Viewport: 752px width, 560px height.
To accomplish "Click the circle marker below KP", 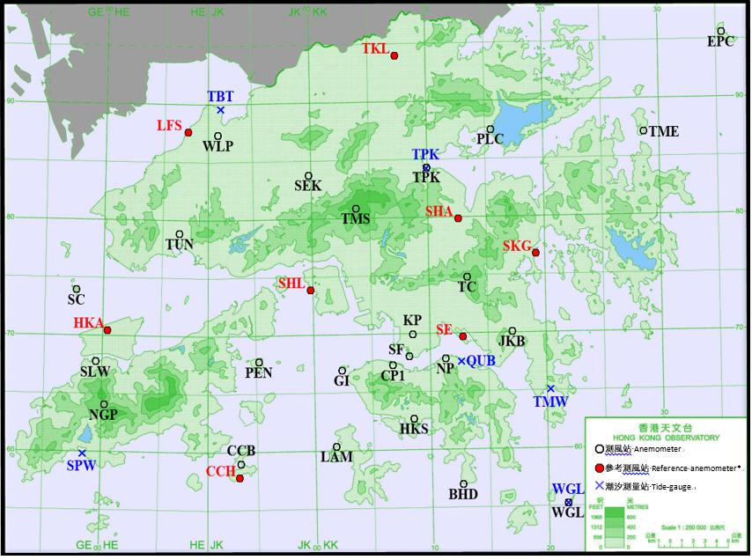I will pos(413,335).
